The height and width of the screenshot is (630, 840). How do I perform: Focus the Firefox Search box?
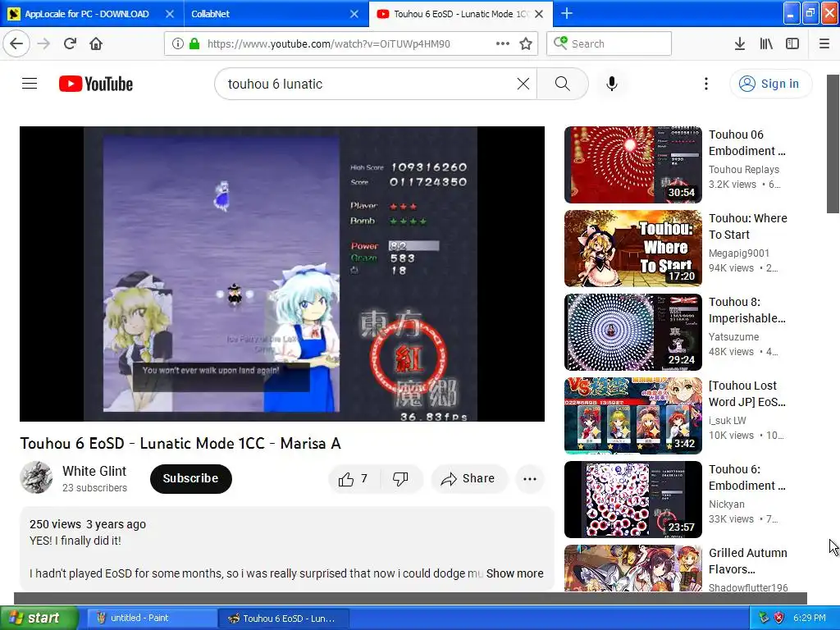pyautogui.click(x=609, y=43)
